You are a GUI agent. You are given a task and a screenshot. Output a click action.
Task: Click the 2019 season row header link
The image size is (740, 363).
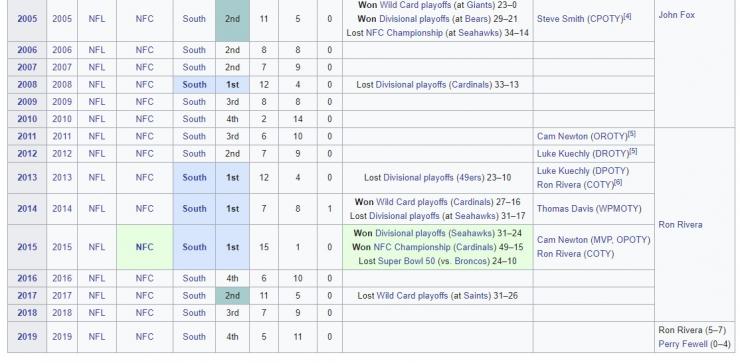[x=27, y=337]
